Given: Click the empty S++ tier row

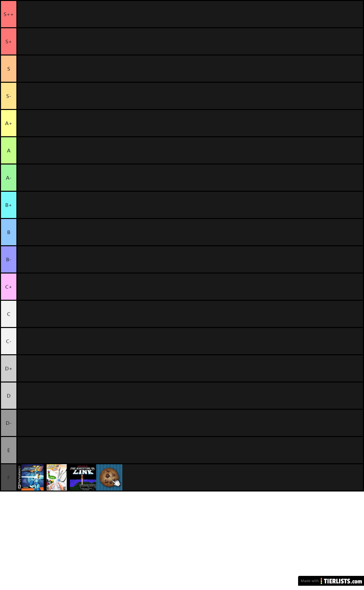Looking at the screenshot, I should 190,14.
